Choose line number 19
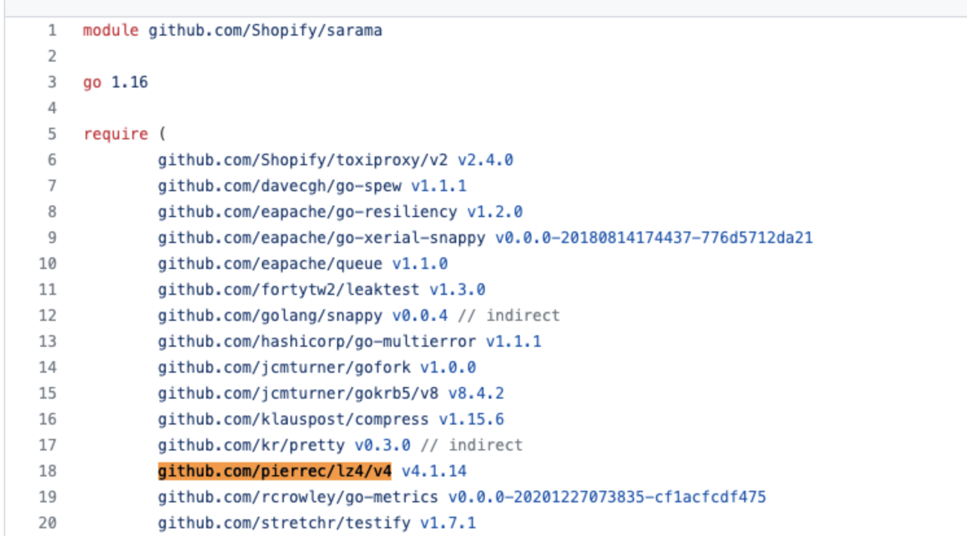This screenshot has width=980, height=551. 47,497
